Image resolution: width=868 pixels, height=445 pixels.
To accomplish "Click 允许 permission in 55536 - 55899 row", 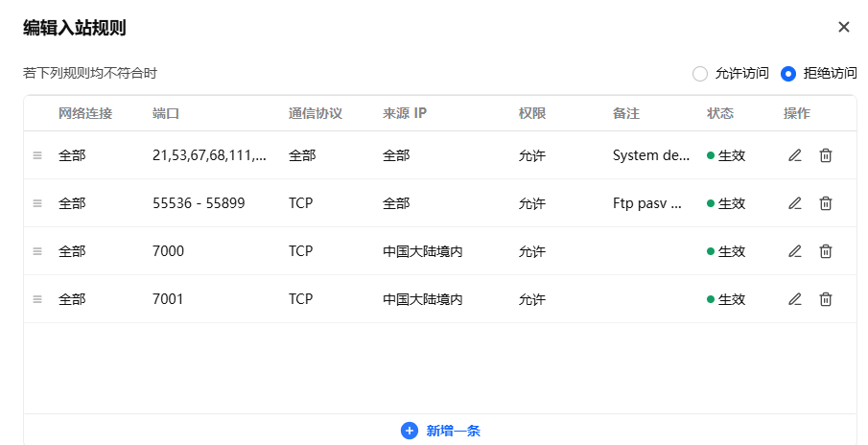I will (532, 203).
